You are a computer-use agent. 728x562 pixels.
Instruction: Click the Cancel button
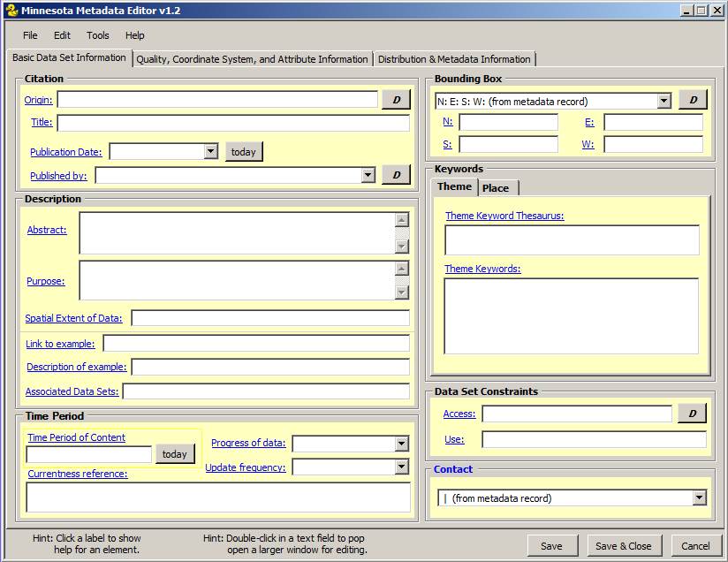pyautogui.click(x=695, y=546)
